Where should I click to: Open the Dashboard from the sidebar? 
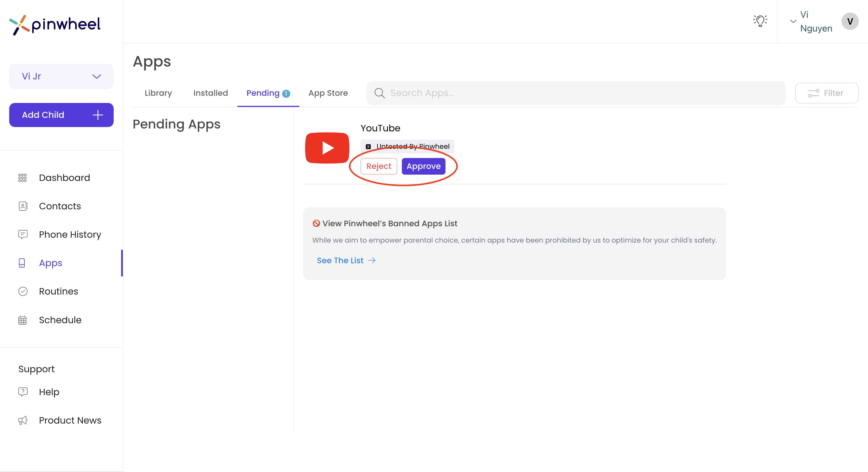coord(64,178)
